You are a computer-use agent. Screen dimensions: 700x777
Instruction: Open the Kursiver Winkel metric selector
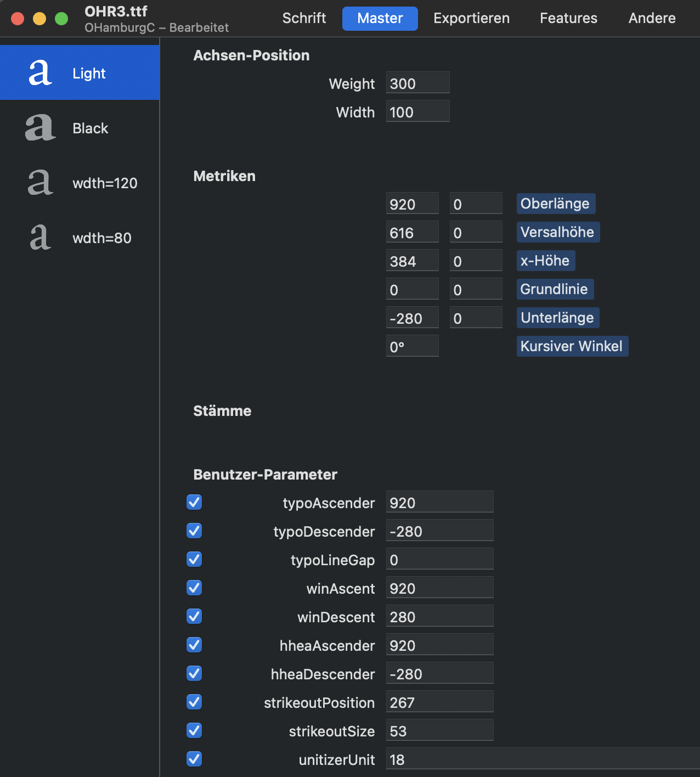(x=572, y=346)
